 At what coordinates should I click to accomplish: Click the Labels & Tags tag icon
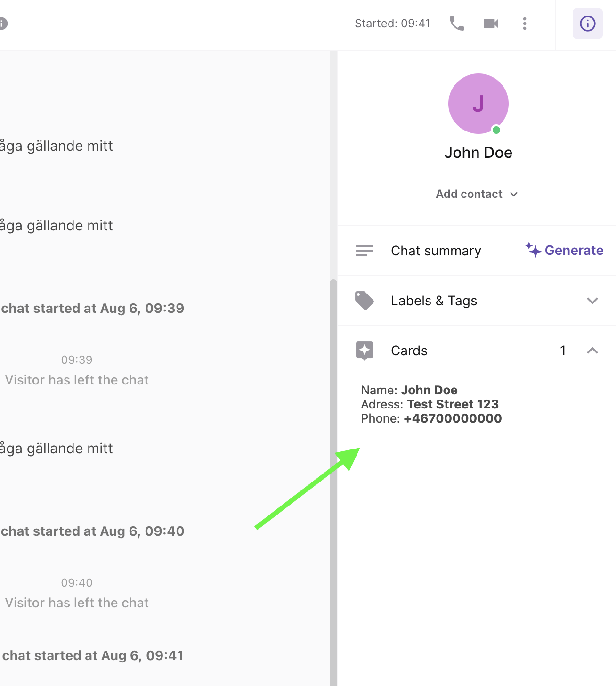click(x=364, y=301)
